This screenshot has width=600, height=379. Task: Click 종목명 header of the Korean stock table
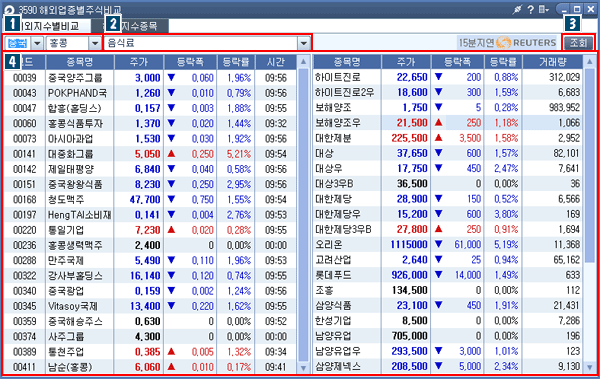(x=347, y=62)
